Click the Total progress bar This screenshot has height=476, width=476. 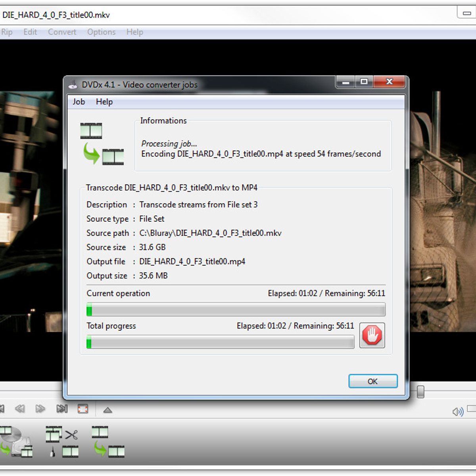click(220, 342)
